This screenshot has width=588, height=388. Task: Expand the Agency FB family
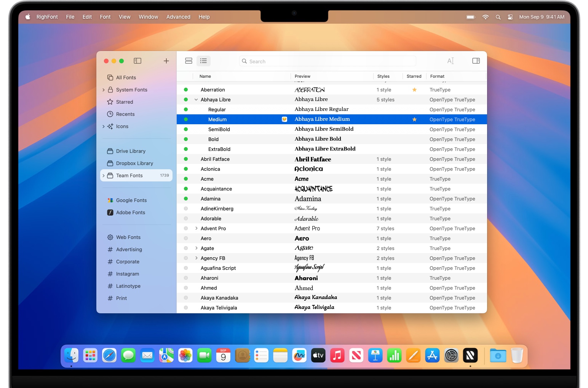[196, 258]
